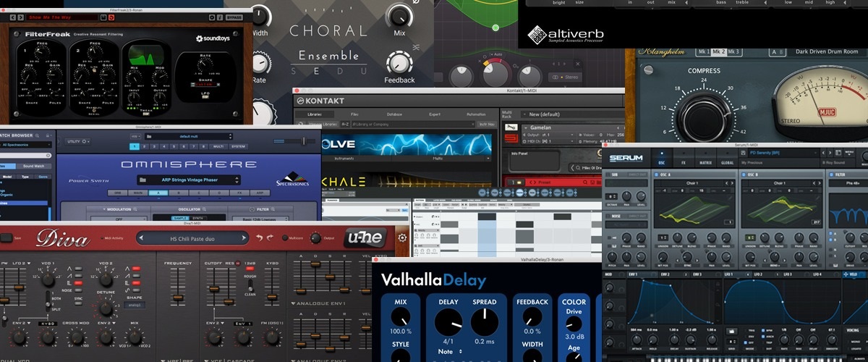Click Choral plugin Feedback knob
Viewport: 868px width, 362px height.
click(400, 62)
